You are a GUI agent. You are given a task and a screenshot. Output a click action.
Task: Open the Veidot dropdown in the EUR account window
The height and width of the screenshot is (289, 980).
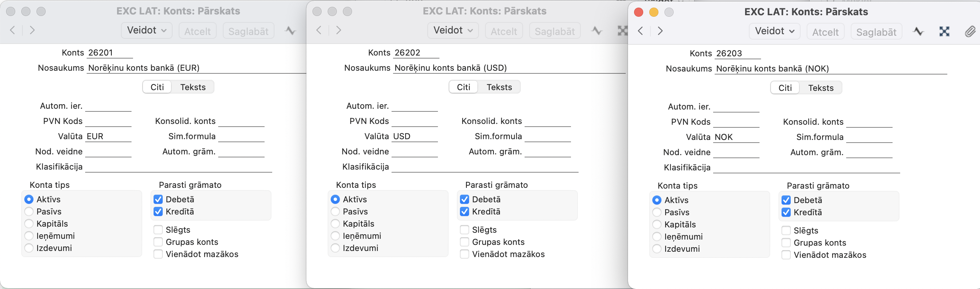(146, 30)
